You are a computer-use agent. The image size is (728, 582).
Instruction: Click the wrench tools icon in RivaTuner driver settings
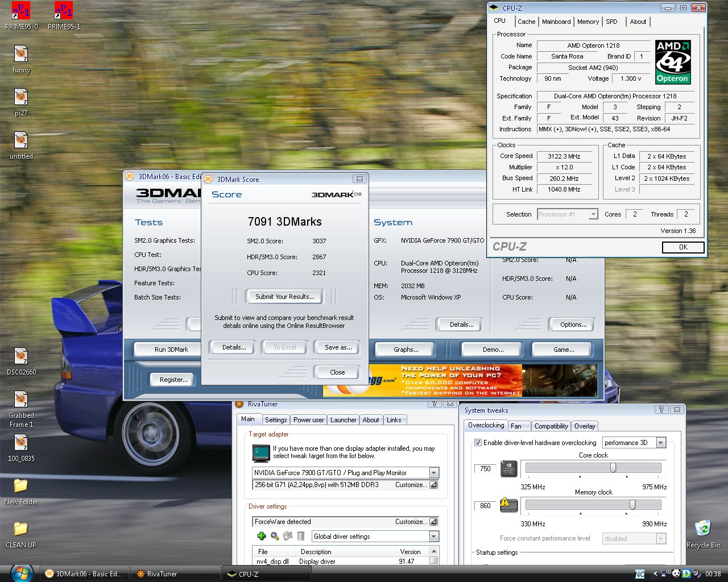[x=288, y=536]
